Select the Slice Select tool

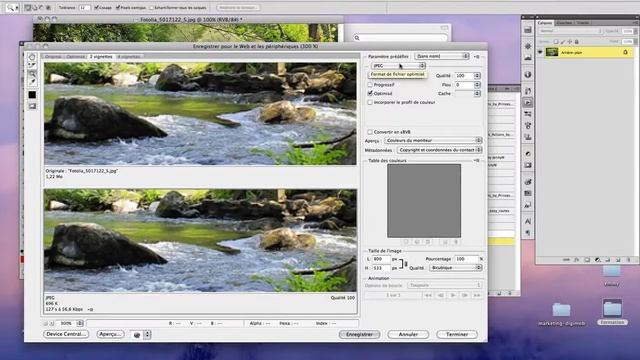(x=32, y=65)
